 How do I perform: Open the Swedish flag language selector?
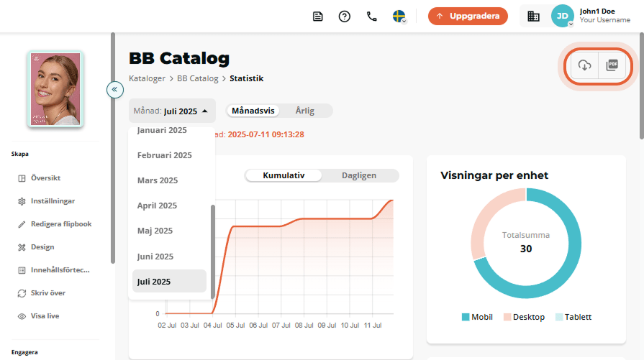coord(399,17)
